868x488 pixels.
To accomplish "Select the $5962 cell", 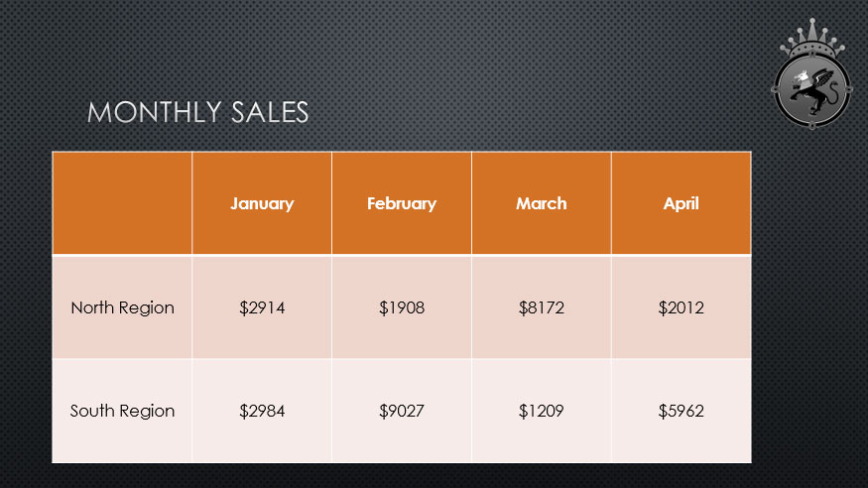I will 681,411.
